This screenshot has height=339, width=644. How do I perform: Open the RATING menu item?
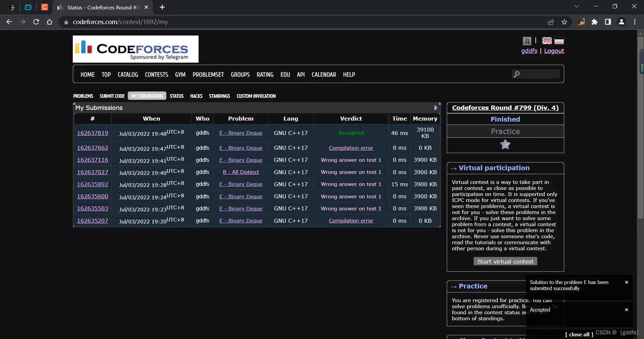coord(265,74)
